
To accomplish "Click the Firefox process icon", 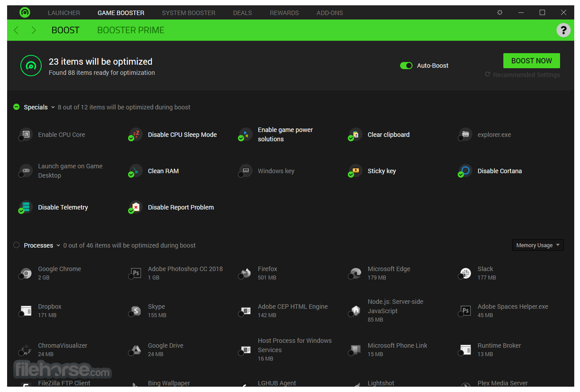I will [245, 273].
